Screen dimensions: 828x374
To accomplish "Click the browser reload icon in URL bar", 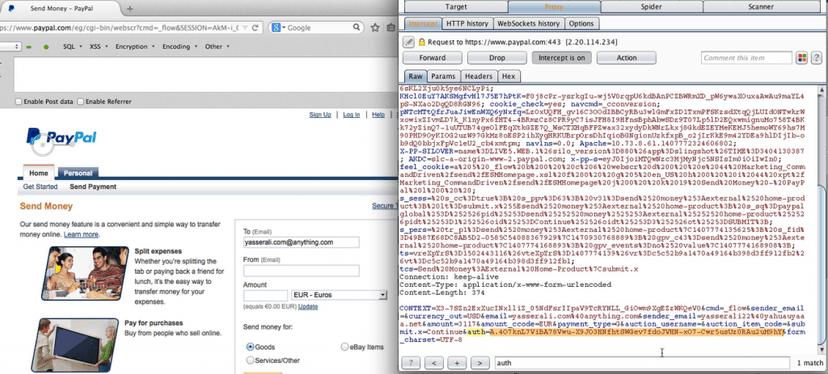I will (256, 27).
